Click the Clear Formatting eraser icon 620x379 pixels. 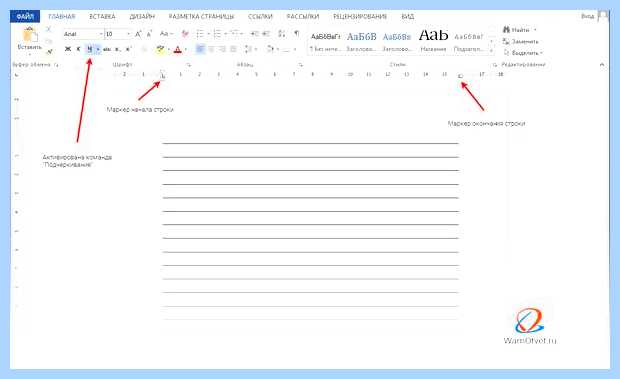[x=185, y=34]
